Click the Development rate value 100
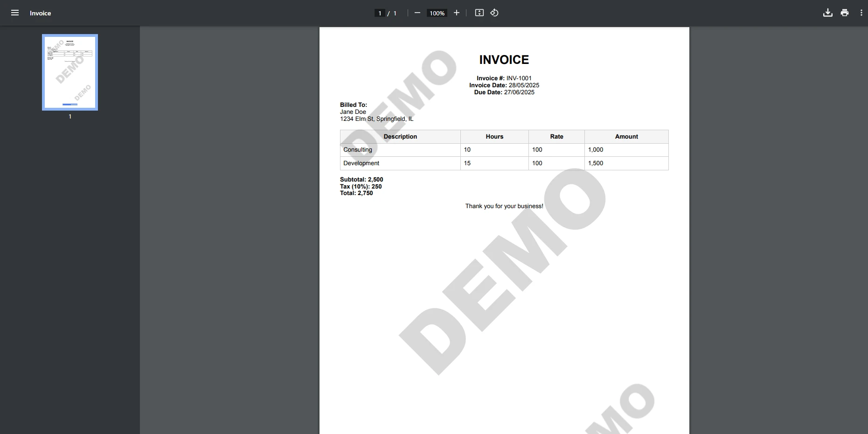This screenshot has height=434, width=868. point(537,163)
